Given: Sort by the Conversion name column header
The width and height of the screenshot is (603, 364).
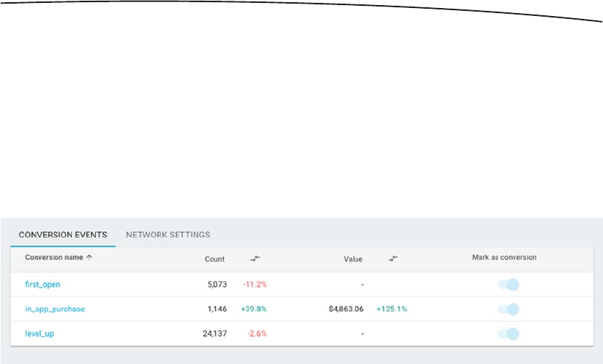Looking at the screenshot, I should (53, 258).
